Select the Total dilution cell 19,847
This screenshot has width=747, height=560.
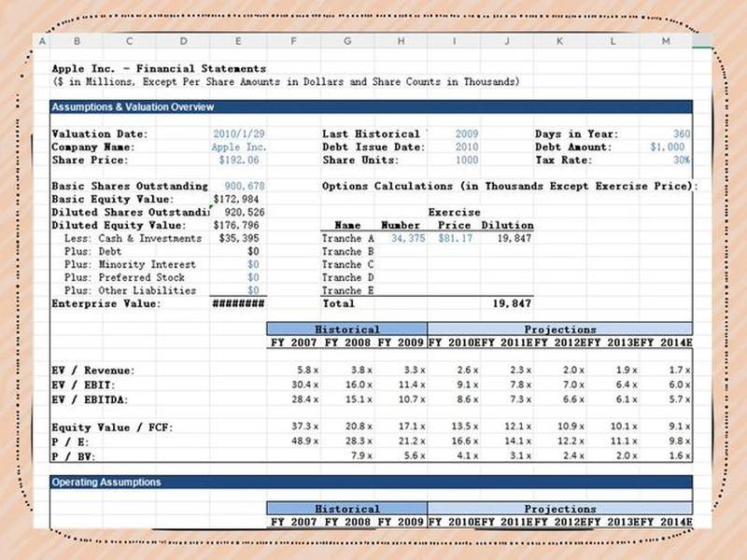pyautogui.click(x=512, y=304)
